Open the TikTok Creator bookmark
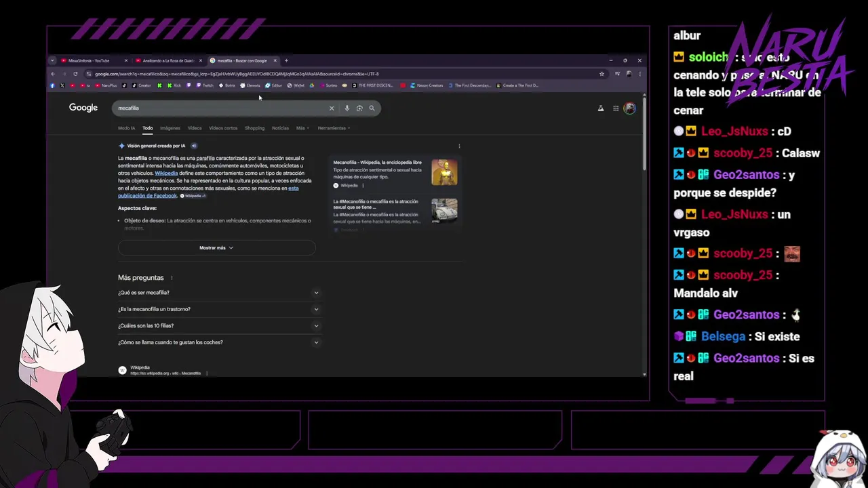Viewport: 868px width, 488px height. point(142,85)
